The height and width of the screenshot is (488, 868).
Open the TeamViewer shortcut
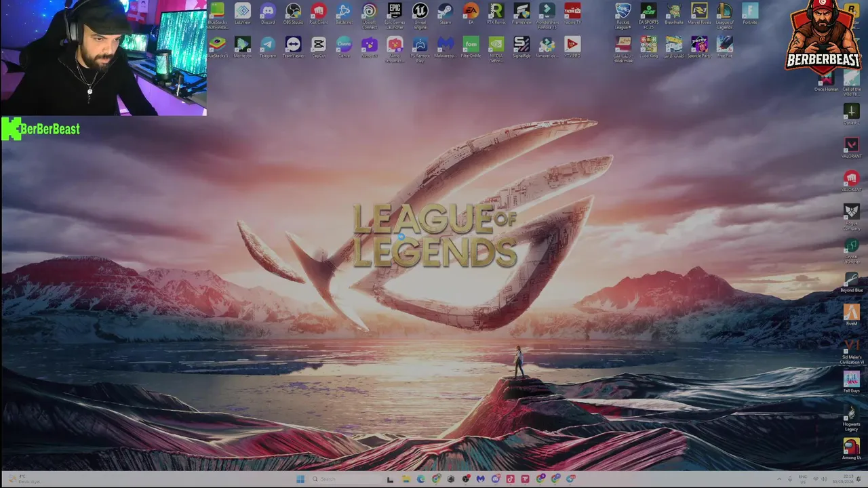click(293, 47)
